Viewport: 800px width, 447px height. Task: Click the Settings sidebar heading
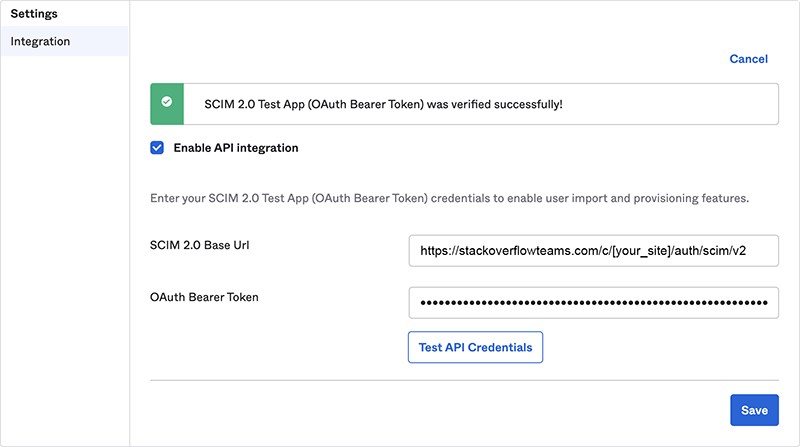point(33,14)
